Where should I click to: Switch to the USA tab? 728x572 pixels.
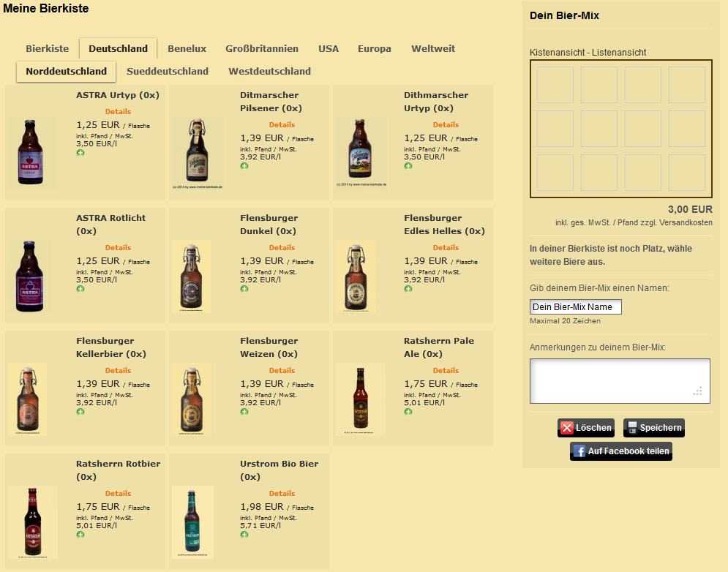coord(329,49)
